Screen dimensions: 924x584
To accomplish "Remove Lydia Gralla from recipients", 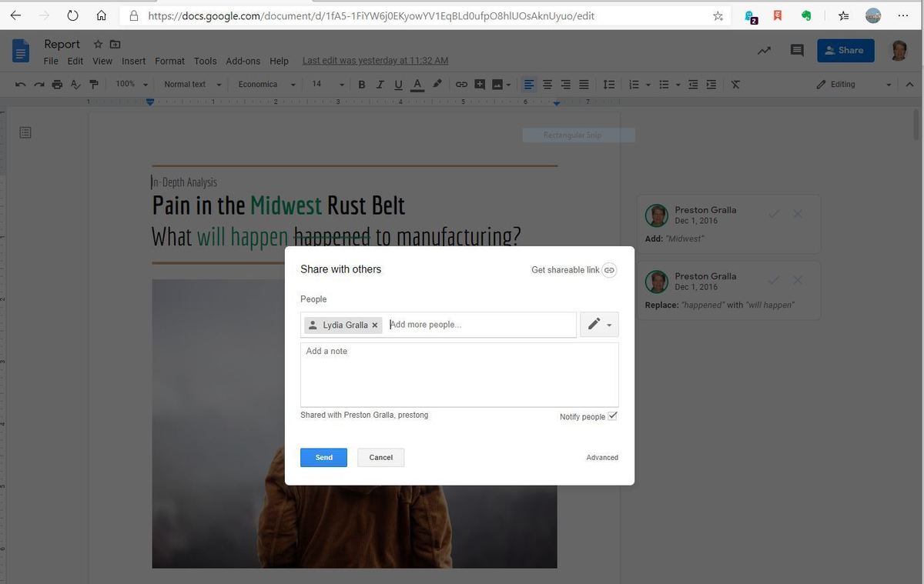I will pos(375,325).
